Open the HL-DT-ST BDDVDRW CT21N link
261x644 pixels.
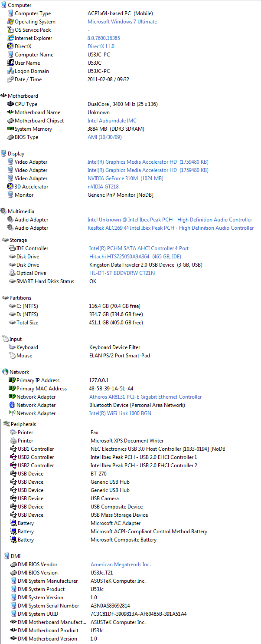click(x=122, y=273)
